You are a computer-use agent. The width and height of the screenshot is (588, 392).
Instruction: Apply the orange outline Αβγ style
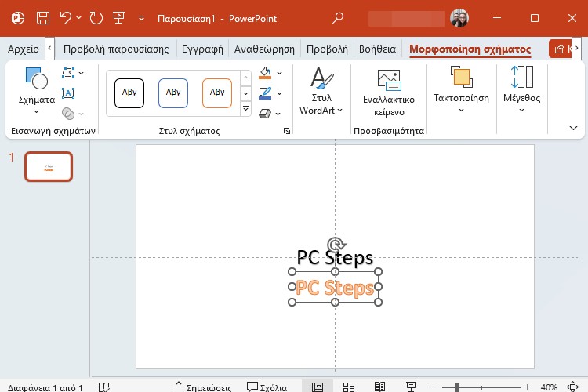coord(217,93)
